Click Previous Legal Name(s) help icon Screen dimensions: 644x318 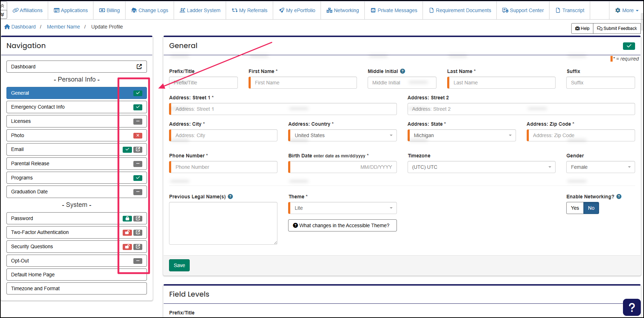click(x=230, y=197)
